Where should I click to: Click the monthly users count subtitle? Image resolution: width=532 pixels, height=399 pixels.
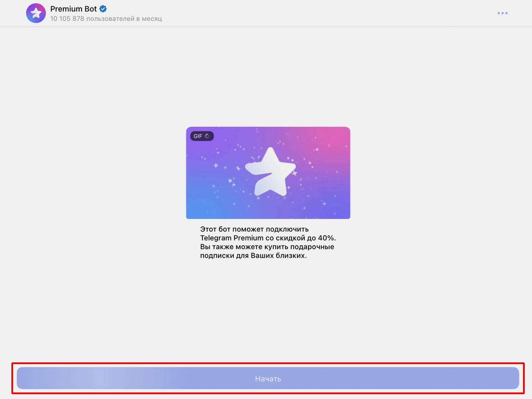(x=106, y=19)
